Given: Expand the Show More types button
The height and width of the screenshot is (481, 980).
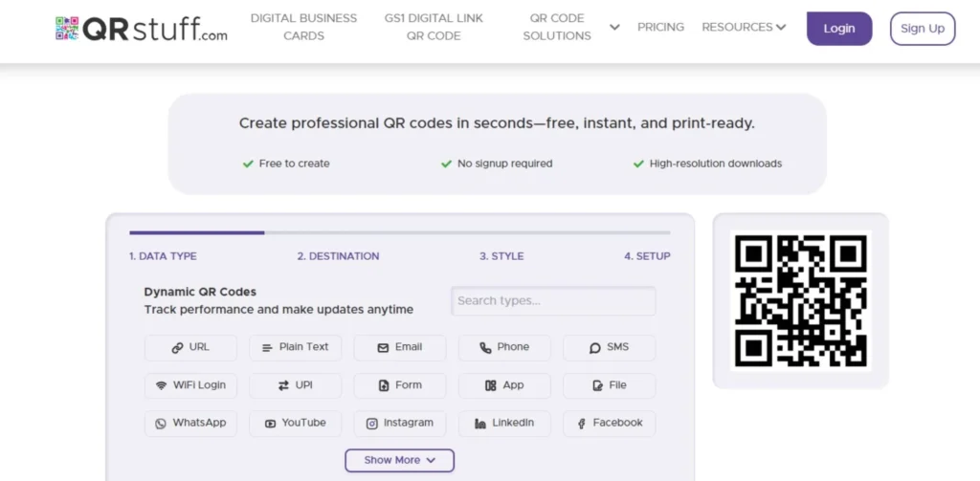Looking at the screenshot, I should point(399,460).
